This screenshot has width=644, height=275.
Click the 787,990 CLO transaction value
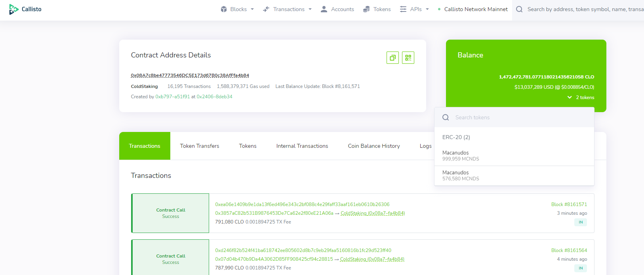click(x=229, y=268)
